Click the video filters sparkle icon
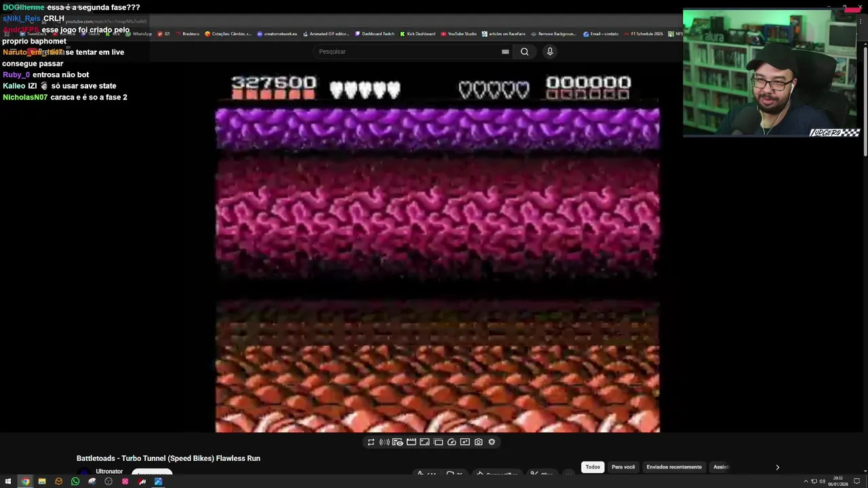The width and height of the screenshot is (868, 488). click(x=465, y=442)
